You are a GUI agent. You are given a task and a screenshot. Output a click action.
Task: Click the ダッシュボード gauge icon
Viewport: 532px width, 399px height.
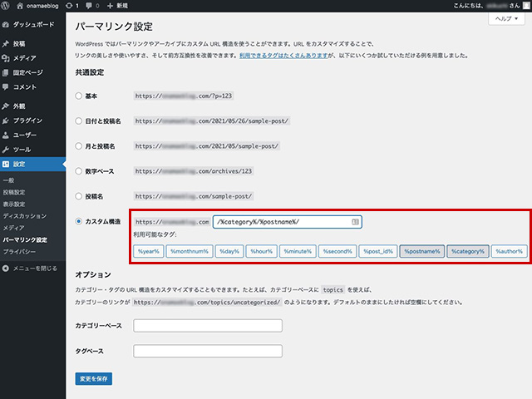tap(6, 25)
